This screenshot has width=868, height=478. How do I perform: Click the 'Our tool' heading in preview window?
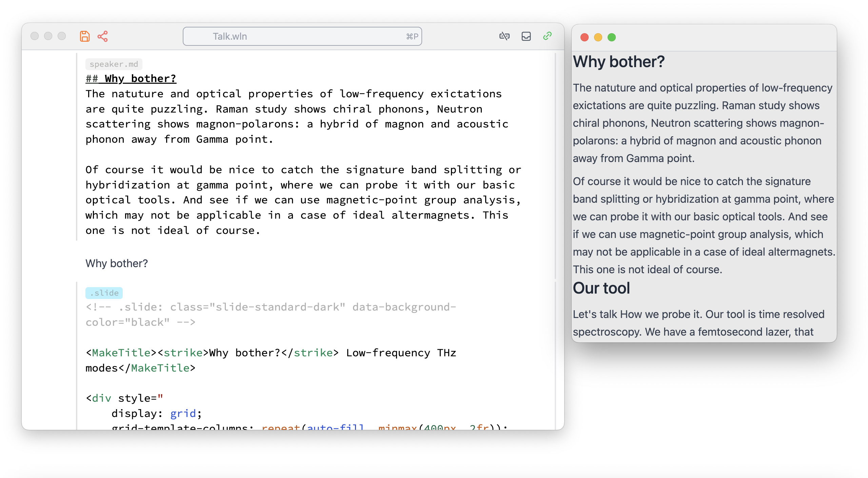tap(601, 288)
